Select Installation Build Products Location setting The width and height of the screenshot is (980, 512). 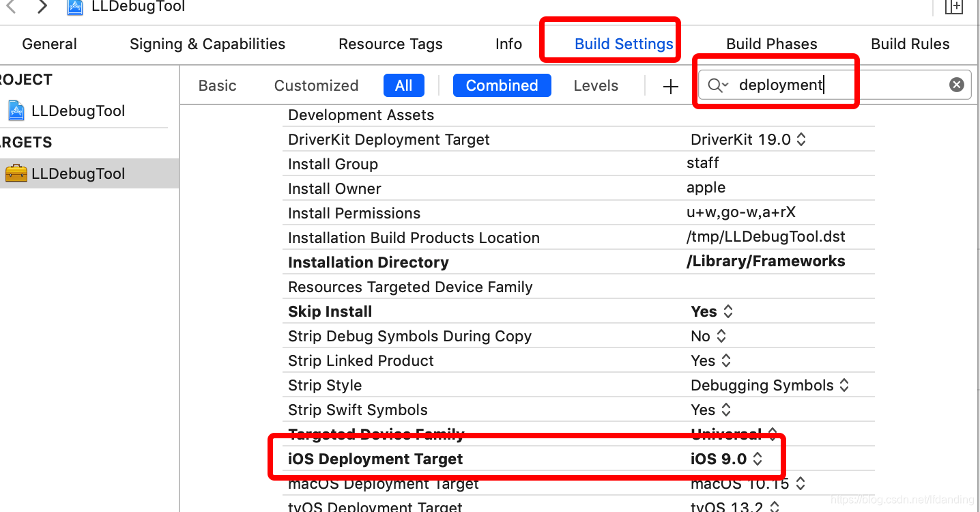click(414, 238)
